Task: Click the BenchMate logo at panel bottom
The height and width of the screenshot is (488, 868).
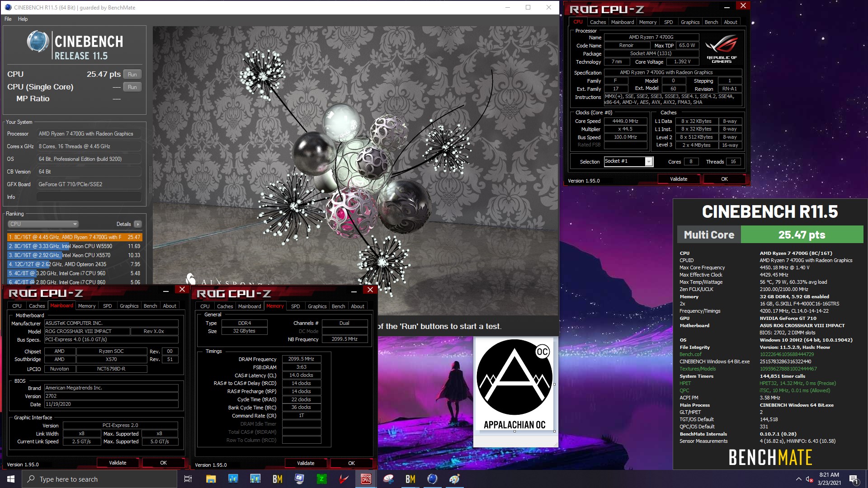Action: click(x=770, y=457)
